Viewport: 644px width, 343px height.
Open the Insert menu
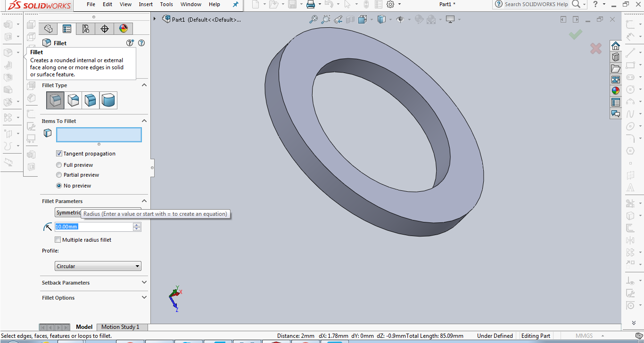pyautogui.click(x=146, y=4)
